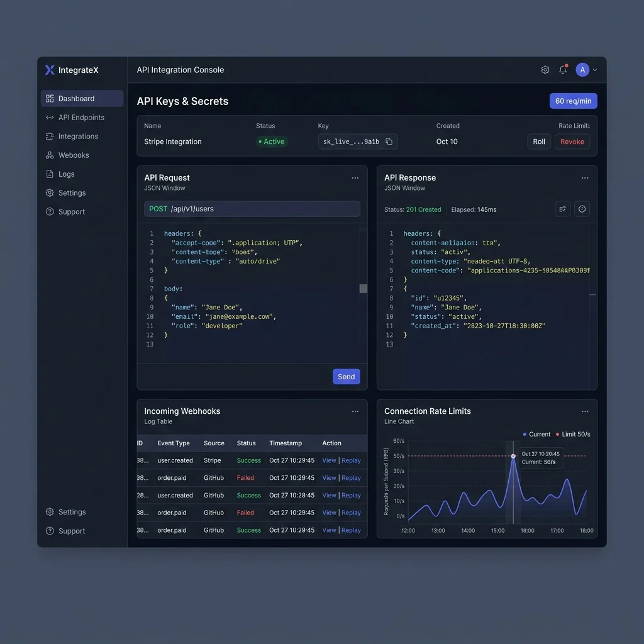The height and width of the screenshot is (644, 644).
Task: Click Limit 50/s legend item
Action: point(572,435)
